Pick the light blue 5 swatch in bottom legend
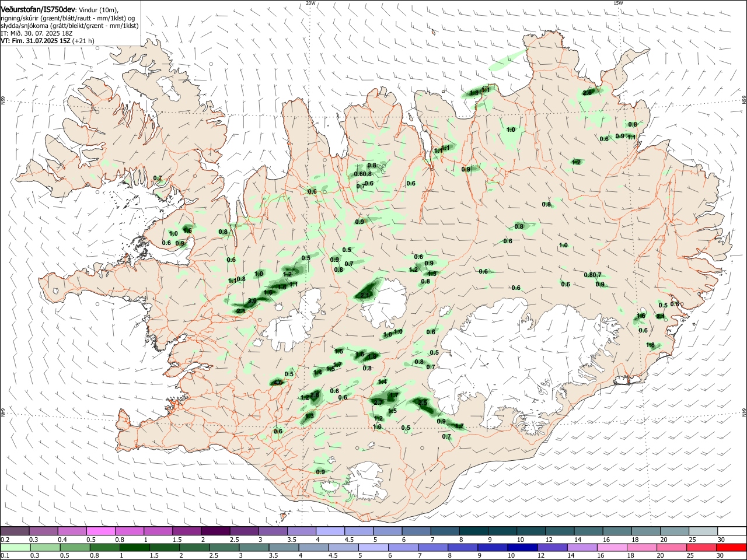This screenshot has height=560, width=747. tap(372, 547)
